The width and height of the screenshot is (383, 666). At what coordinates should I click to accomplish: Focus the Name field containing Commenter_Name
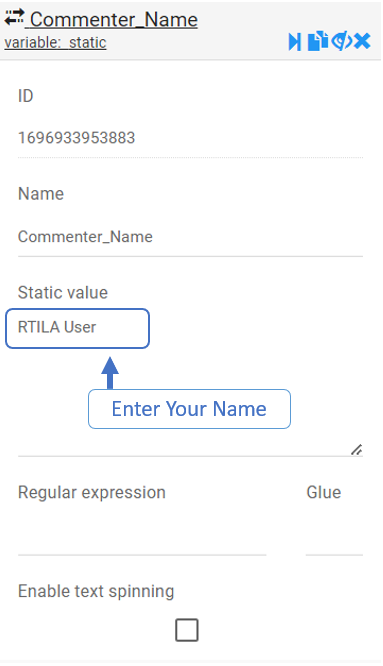pos(190,237)
